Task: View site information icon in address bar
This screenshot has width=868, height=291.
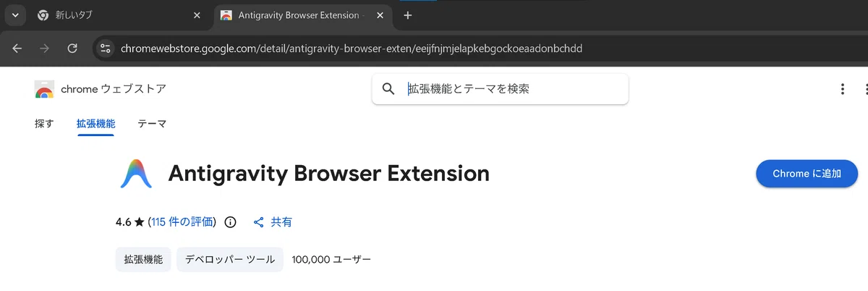Action: point(106,48)
